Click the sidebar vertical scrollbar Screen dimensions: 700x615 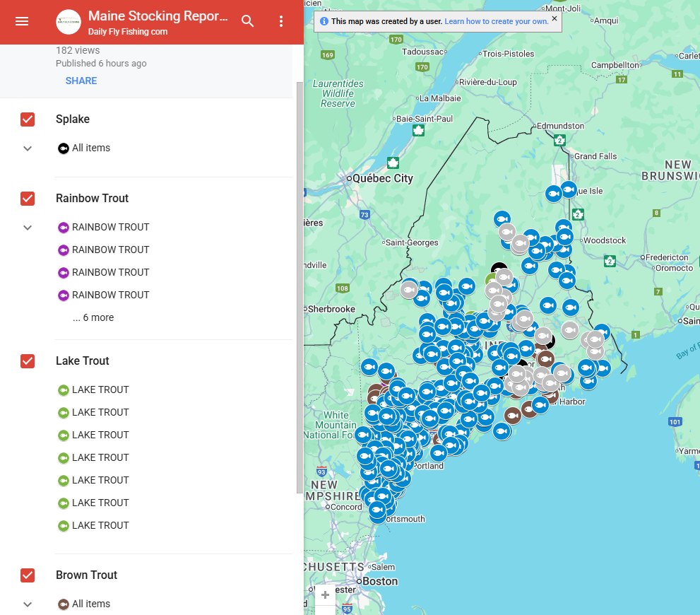299,288
